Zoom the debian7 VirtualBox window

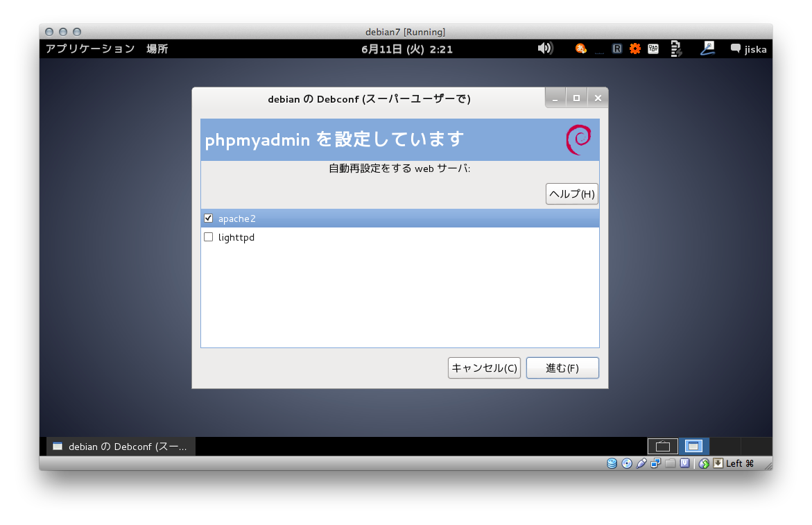(x=77, y=32)
